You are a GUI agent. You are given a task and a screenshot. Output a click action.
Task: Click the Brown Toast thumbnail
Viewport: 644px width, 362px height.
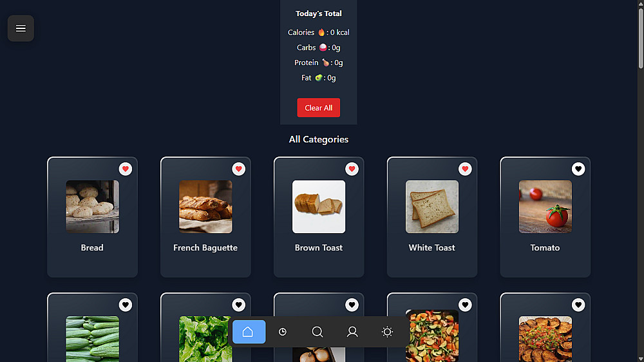point(319,207)
